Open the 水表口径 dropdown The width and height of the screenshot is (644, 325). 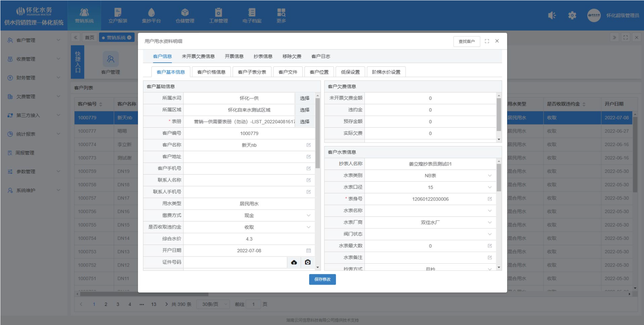pos(430,187)
